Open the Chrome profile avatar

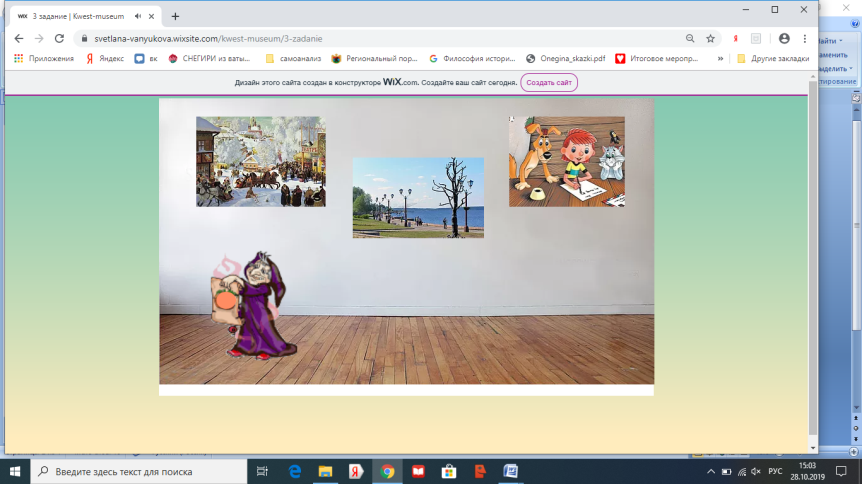(x=784, y=38)
